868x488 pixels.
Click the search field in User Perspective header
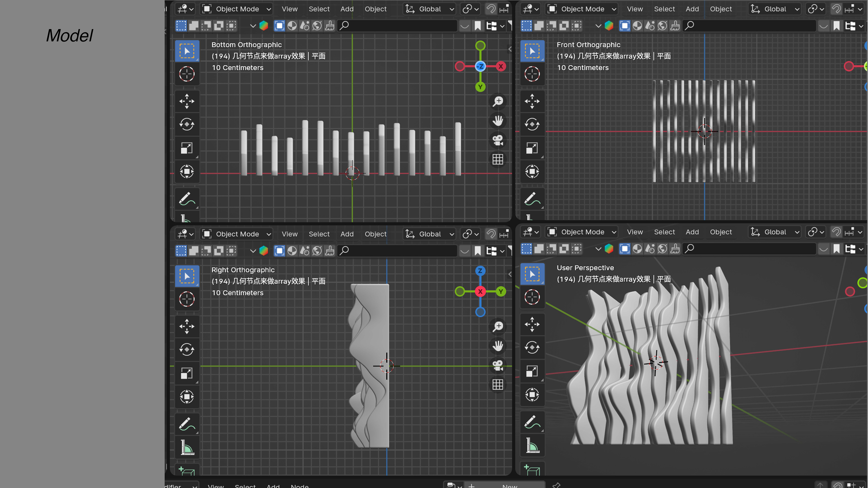coord(750,249)
